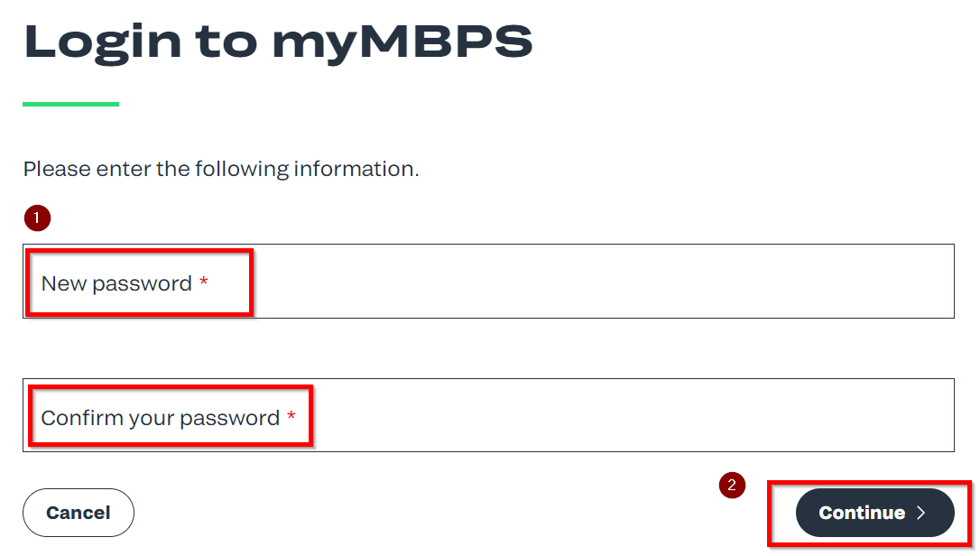Click the word "the" in instruction text

coord(172,169)
